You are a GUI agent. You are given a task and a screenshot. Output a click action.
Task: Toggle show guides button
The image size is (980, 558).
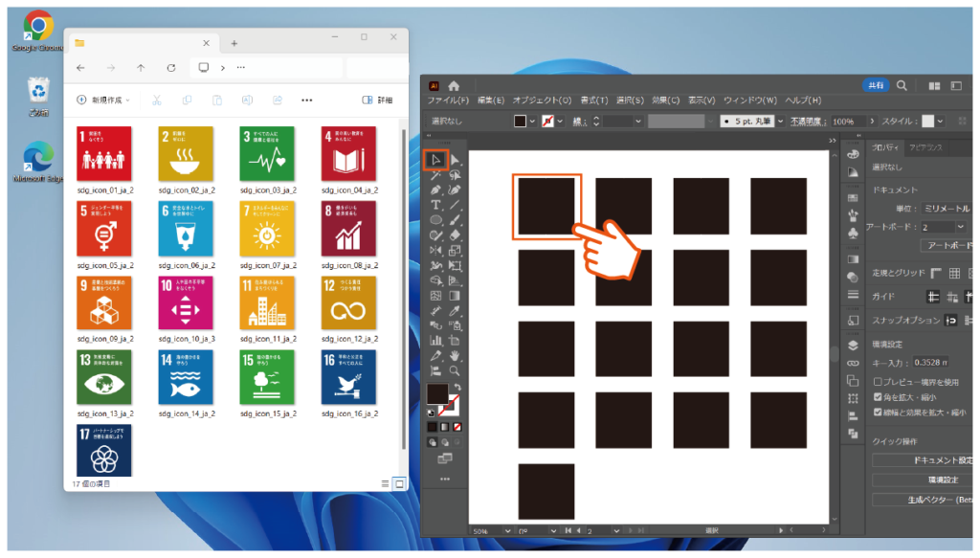pos(933,297)
